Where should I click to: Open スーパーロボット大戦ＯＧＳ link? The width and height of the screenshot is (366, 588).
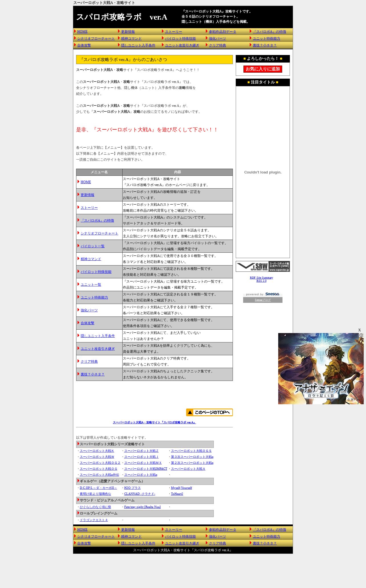tap(191, 451)
